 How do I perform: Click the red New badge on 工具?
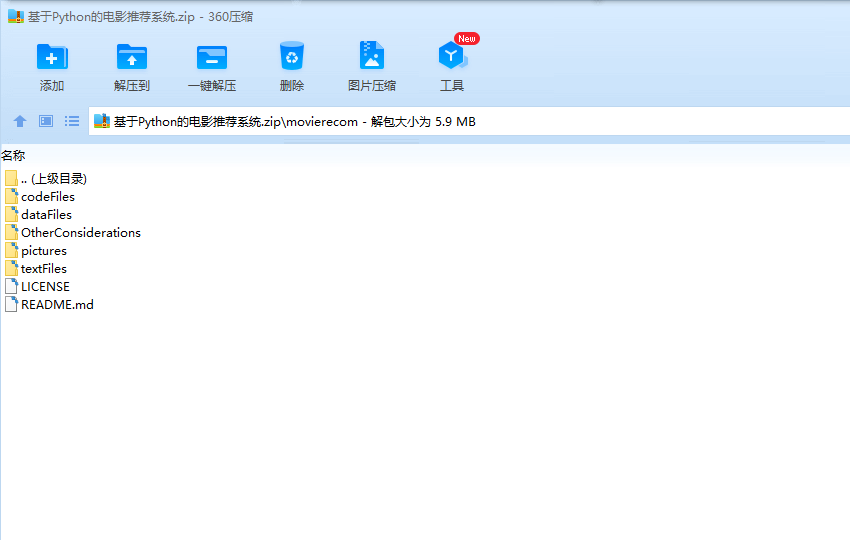[x=467, y=38]
